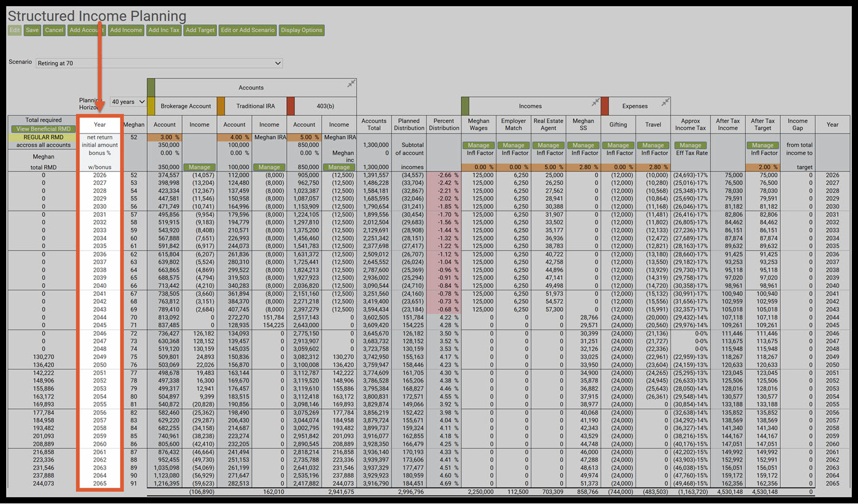Click the Save button
Viewport: 858px width, 504px height.
(x=32, y=30)
